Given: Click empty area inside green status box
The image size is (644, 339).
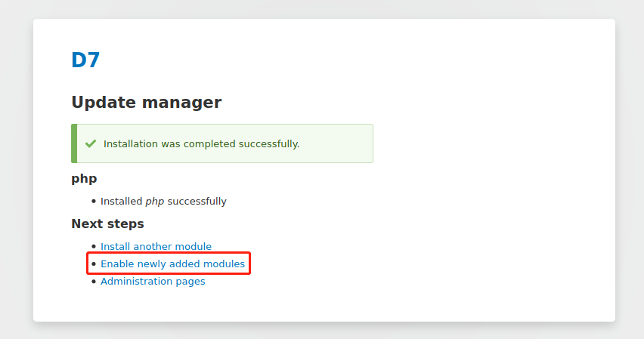Looking at the screenshot, I should [337, 143].
